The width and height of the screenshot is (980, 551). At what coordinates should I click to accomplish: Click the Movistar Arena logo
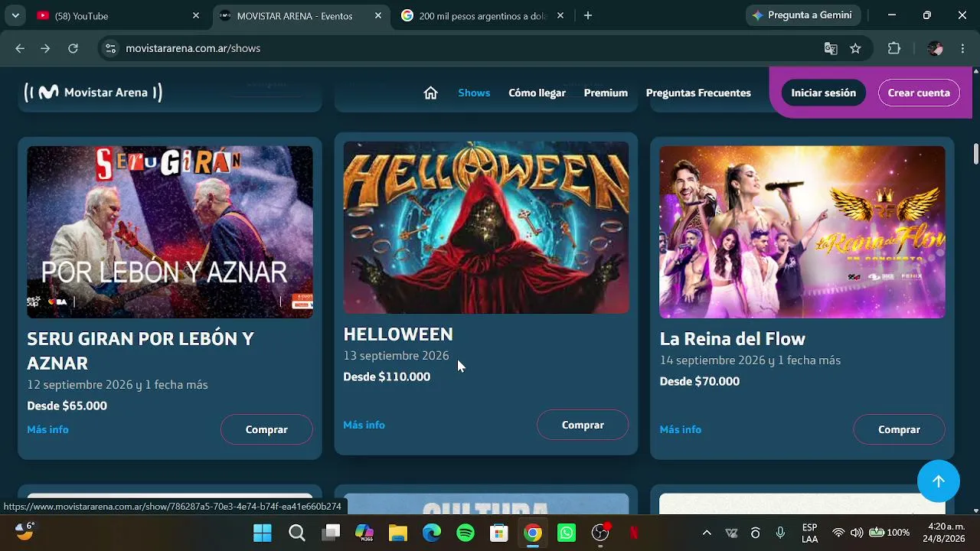click(x=93, y=93)
